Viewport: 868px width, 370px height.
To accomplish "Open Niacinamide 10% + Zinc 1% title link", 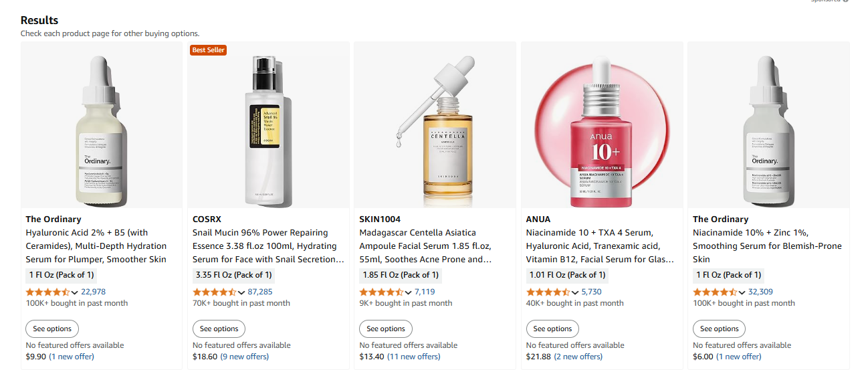I will coord(758,246).
